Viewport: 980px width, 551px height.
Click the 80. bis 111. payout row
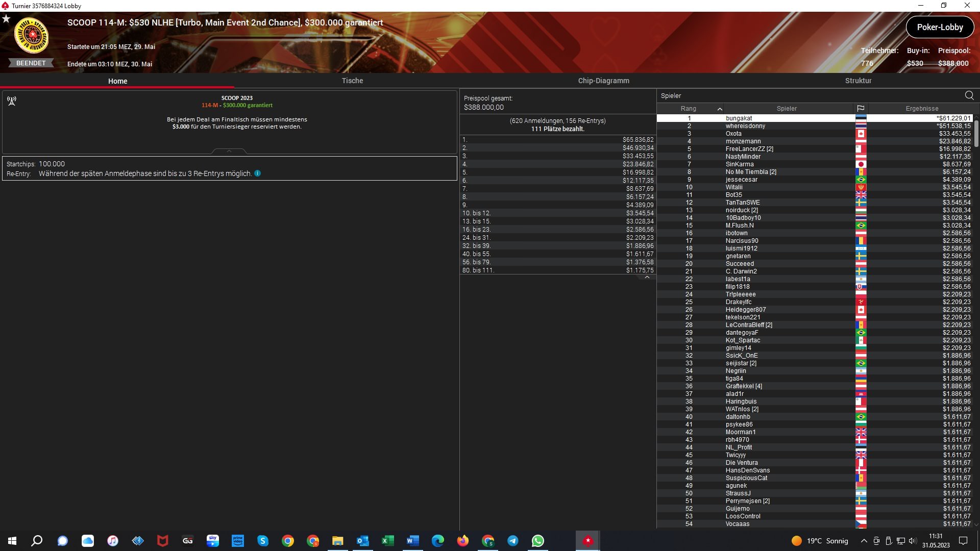pos(558,270)
